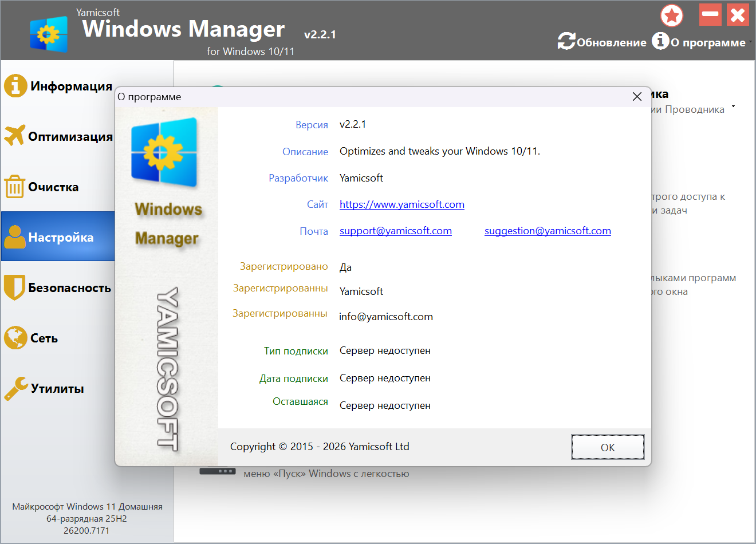This screenshot has width=756, height=544.
Task: Select Yamicsoft in the Разработчик row
Action: point(361,178)
